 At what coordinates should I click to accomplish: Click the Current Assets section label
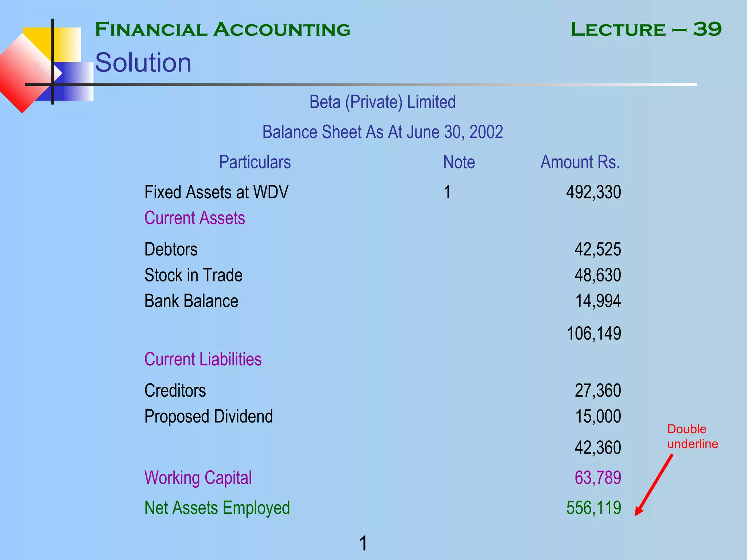point(194,218)
